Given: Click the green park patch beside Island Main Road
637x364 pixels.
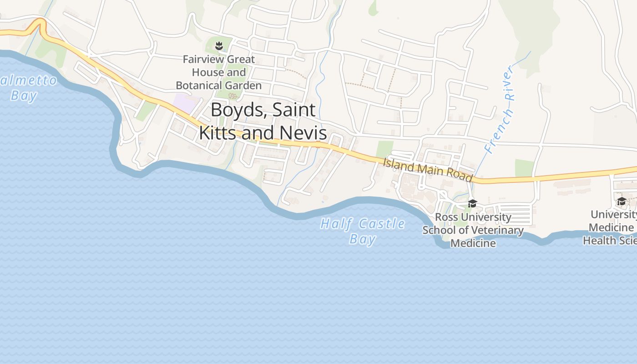Looking at the screenshot, I should point(385,150).
